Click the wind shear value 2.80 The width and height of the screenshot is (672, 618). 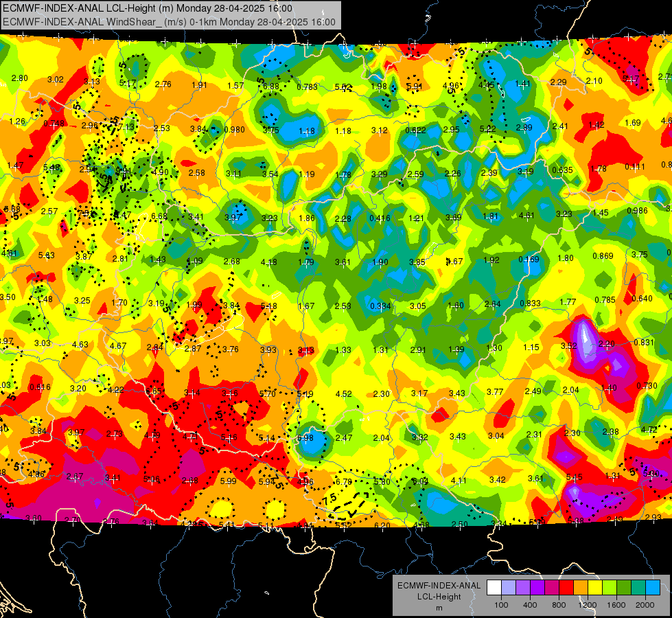[20, 78]
